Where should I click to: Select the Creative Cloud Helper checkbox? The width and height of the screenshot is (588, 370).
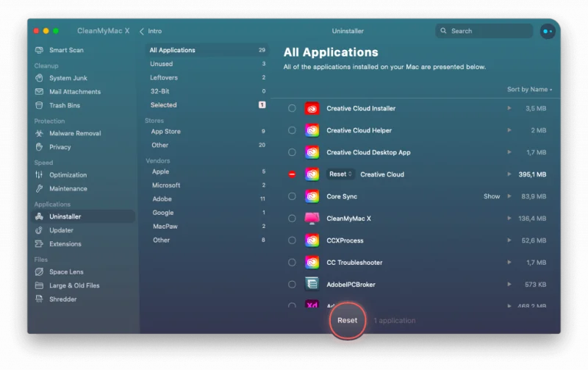point(292,130)
